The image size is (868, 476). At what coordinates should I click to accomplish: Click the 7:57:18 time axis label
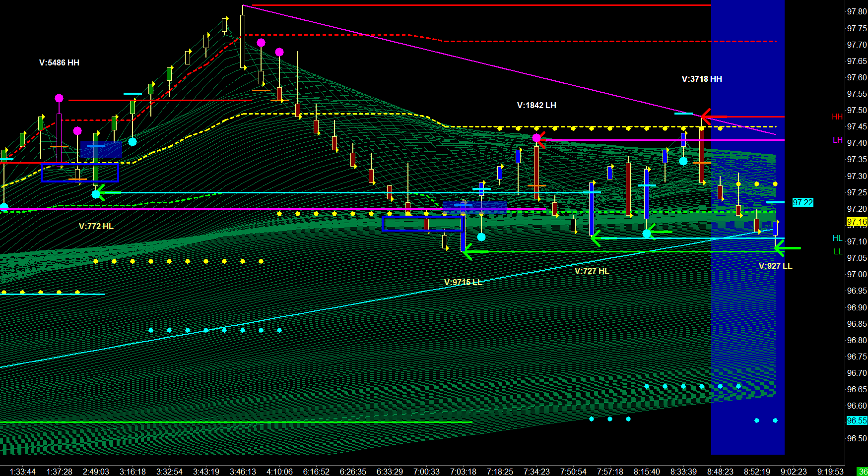point(610,472)
